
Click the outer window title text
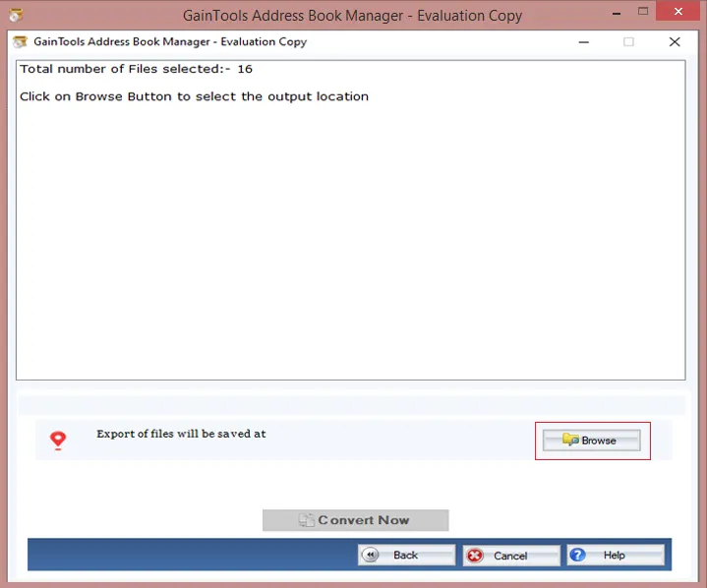point(352,16)
